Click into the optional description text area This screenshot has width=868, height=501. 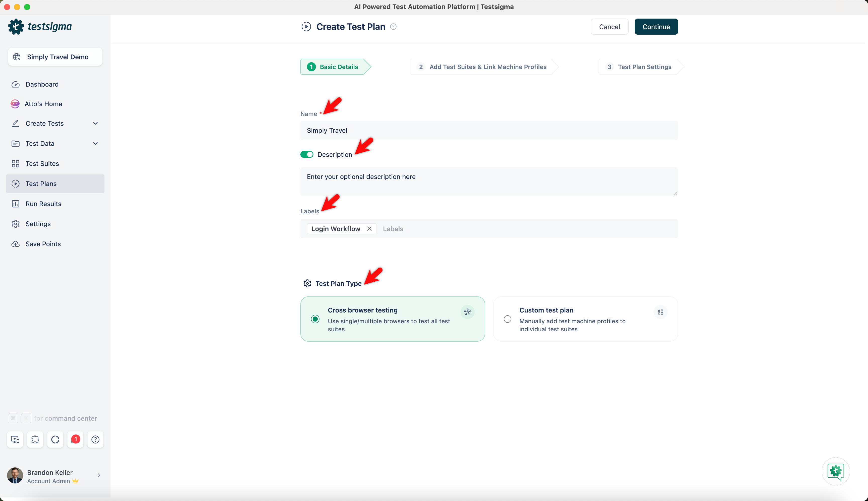point(489,181)
